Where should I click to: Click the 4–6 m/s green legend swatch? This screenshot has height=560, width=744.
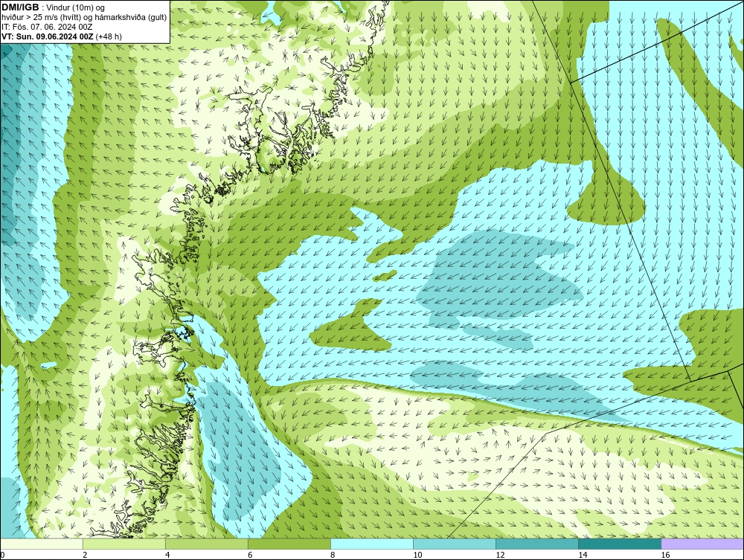pyautogui.click(x=206, y=544)
